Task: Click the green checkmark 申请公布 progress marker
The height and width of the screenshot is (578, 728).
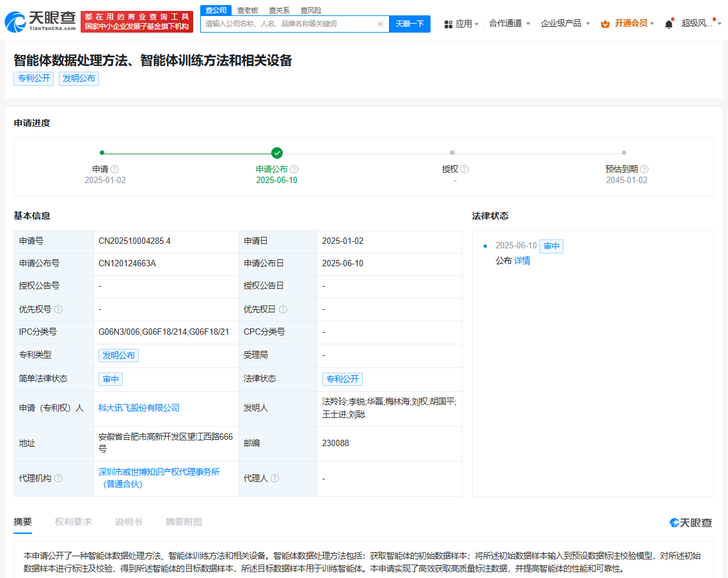Action: (276, 152)
